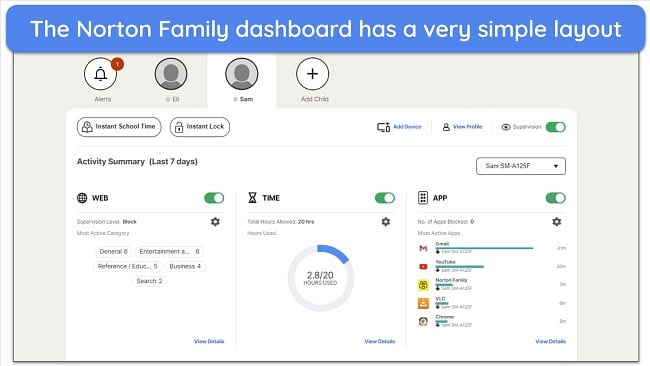Select the Search 2 category chip
This screenshot has width=650, height=366.
[x=149, y=281]
